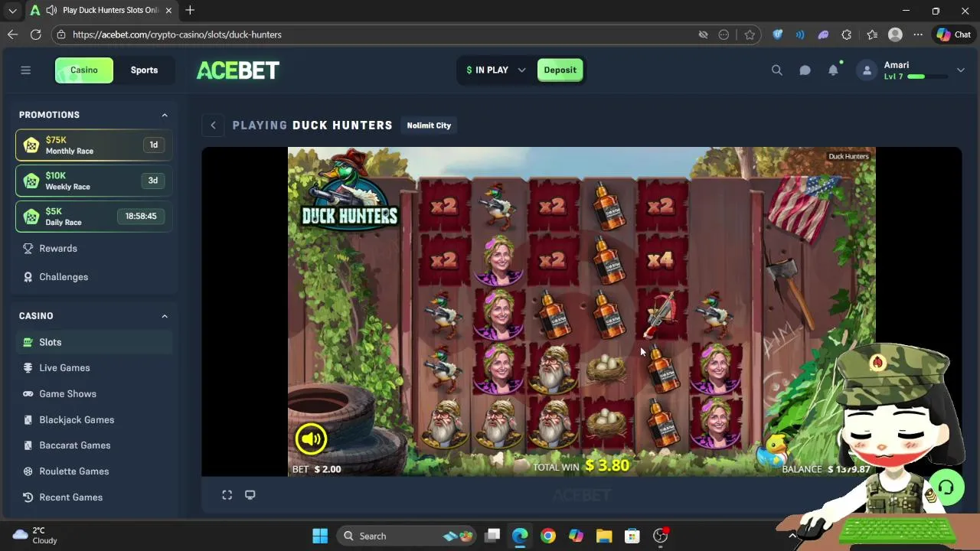Click the browser refresh button
The width and height of the screenshot is (980, 551).
35,34
